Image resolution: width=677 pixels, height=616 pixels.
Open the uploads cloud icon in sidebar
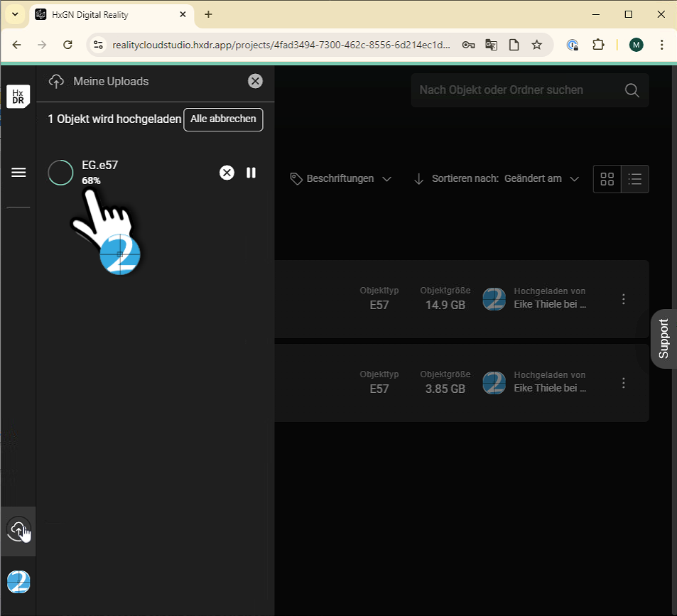tap(18, 529)
